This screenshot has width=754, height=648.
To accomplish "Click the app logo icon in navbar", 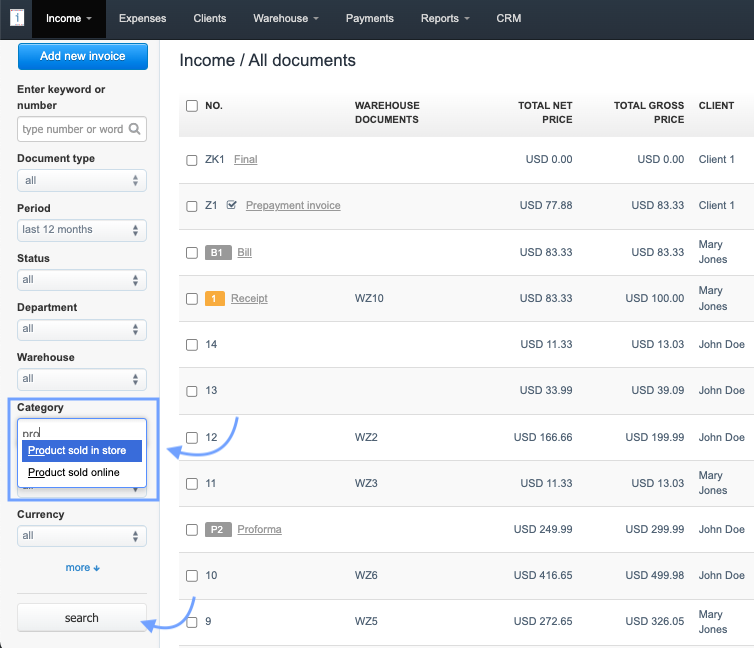I will pos(17,18).
